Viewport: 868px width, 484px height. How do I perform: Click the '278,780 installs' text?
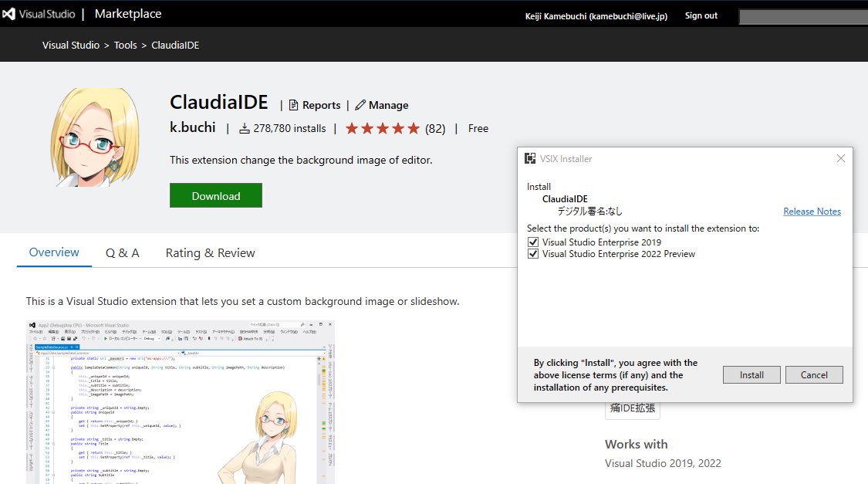(x=289, y=128)
